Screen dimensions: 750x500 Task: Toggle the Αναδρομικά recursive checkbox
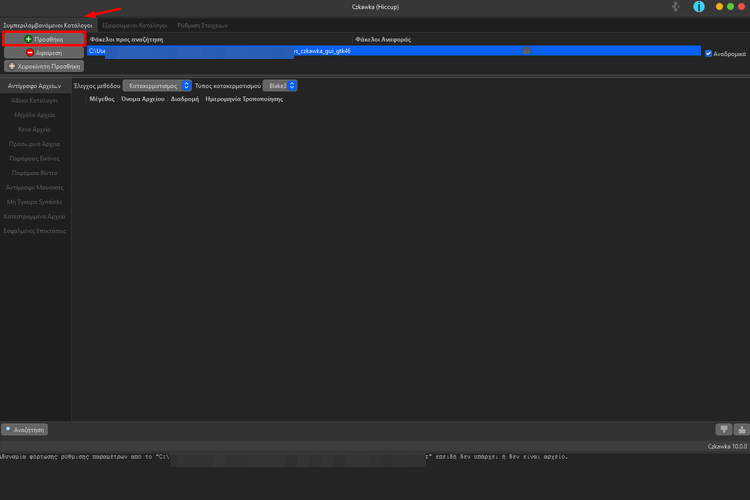pos(709,53)
